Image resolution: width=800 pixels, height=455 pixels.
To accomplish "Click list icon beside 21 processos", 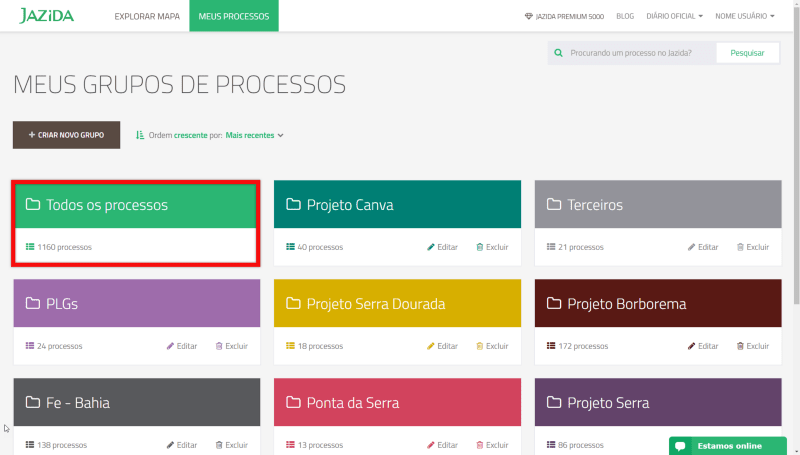I will 551,247.
